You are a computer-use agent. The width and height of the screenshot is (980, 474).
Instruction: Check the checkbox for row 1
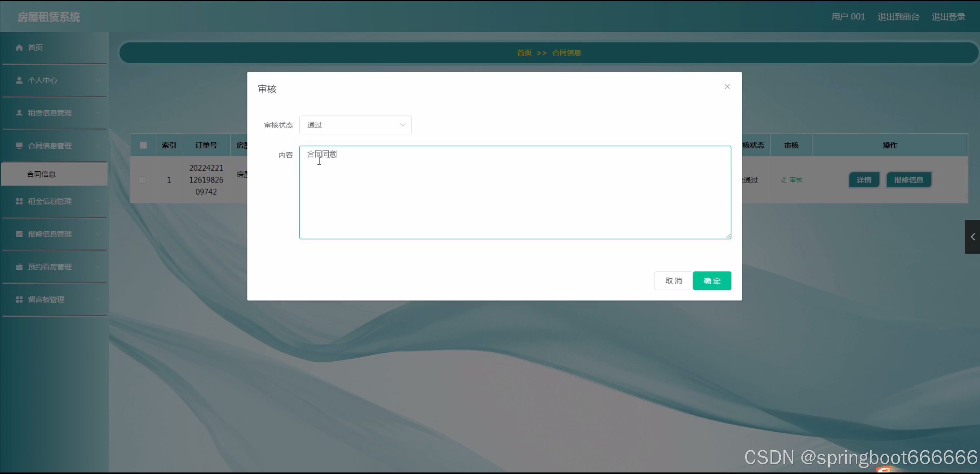pyautogui.click(x=143, y=180)
